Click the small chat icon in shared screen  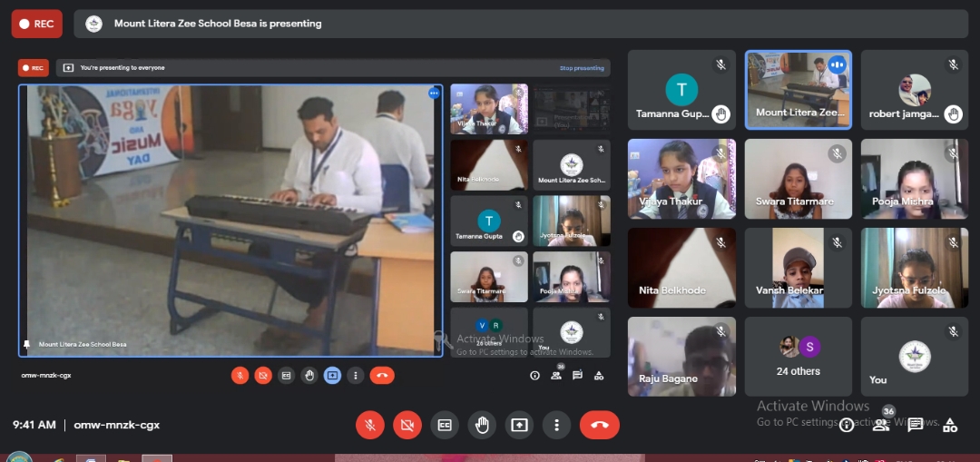coord(577,376)
